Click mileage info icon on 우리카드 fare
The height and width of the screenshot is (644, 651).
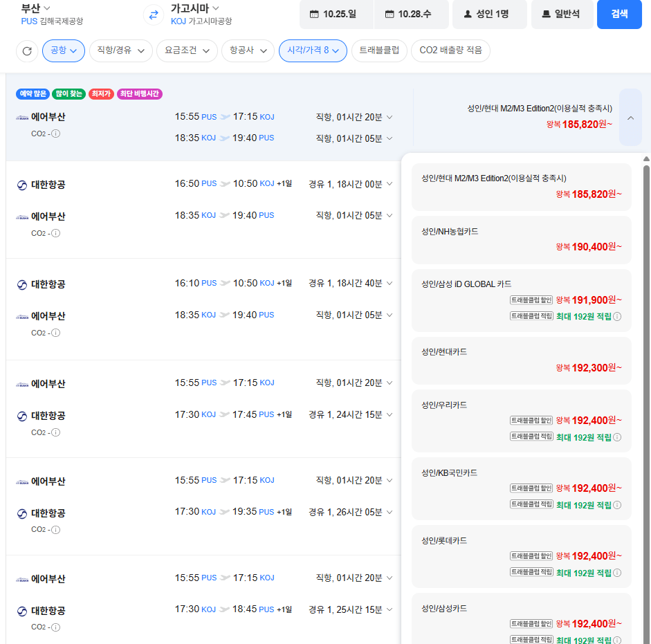coord(617,437)
